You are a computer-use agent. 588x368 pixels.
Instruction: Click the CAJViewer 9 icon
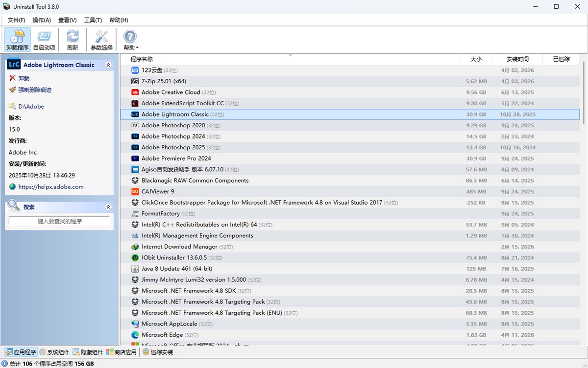[x=135, y=191]
